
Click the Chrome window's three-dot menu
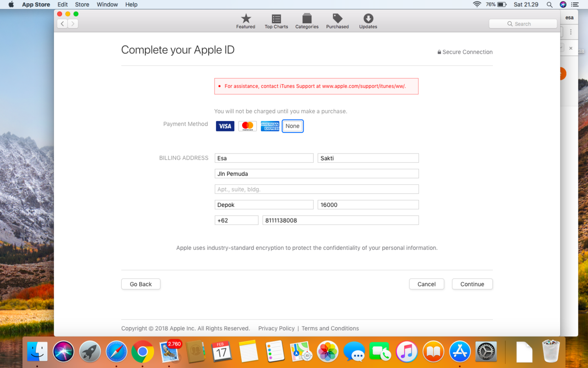click(x=571, y=32)
